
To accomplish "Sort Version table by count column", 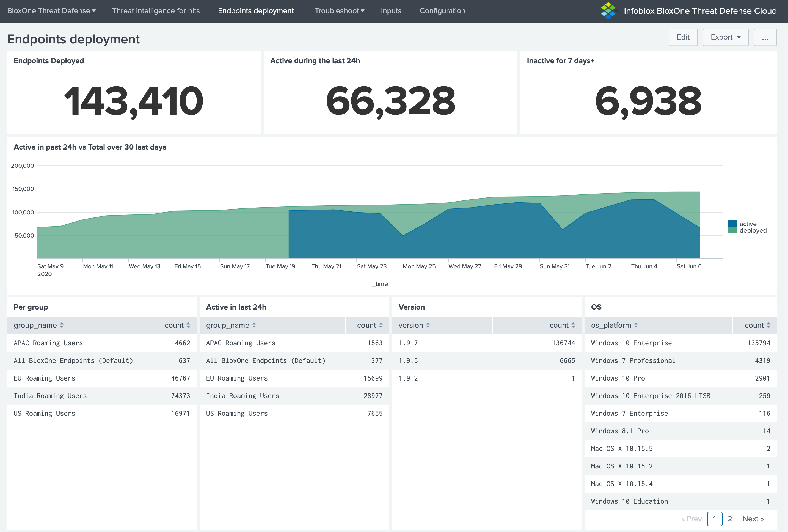I will [562, 325].
